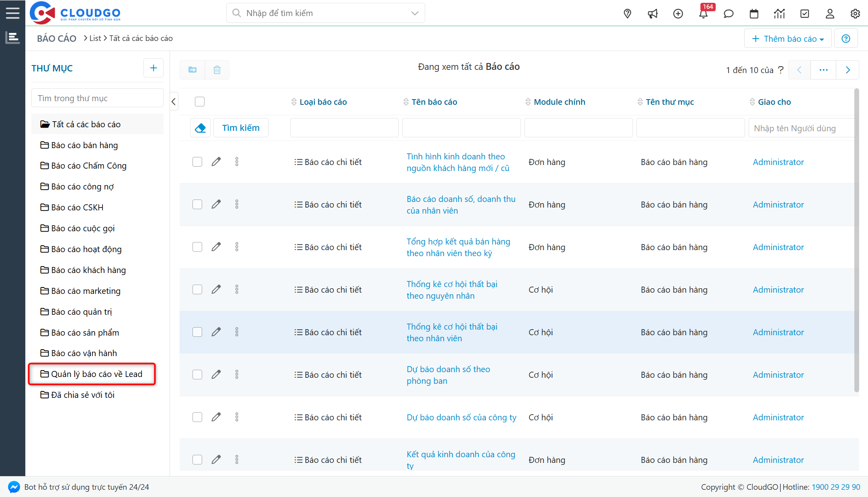Select checkbox for Dự báo doanh số theo phòng ban
The width and height of the screenshot is (868, 497).
click(x=197, y=375)
